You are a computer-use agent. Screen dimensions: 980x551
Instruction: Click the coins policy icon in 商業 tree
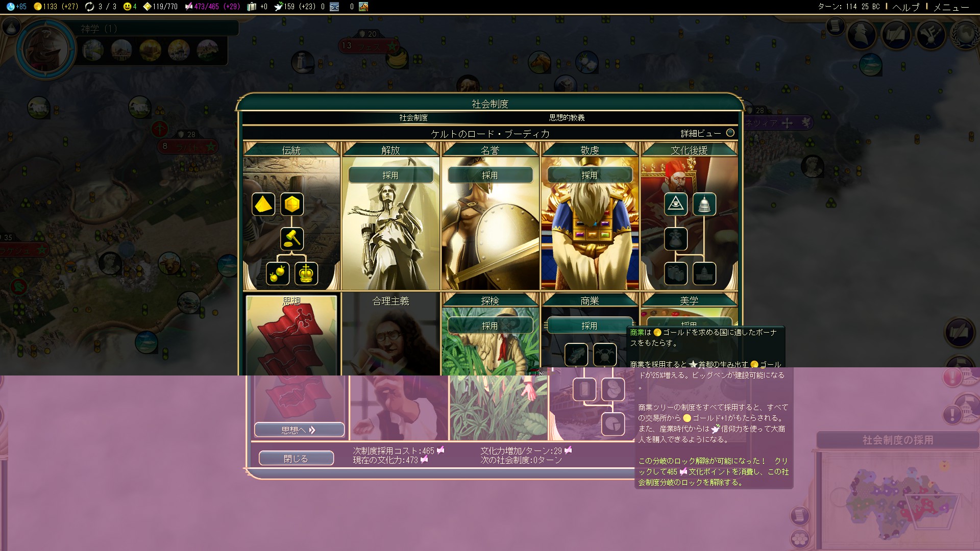[x=613, y=390]
